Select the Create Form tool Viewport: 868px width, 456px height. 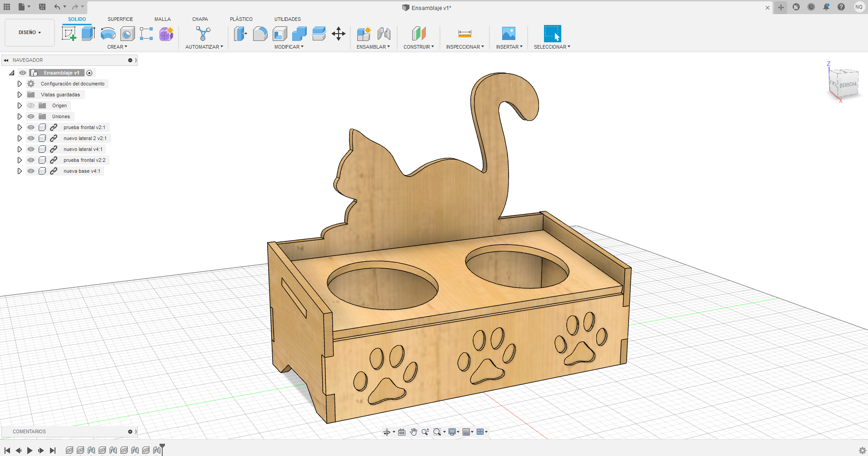166,34
